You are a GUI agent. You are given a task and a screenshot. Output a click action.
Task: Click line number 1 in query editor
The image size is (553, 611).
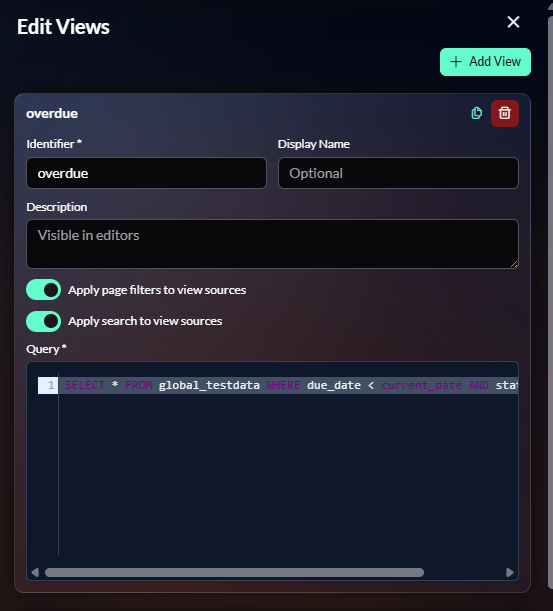48,385
